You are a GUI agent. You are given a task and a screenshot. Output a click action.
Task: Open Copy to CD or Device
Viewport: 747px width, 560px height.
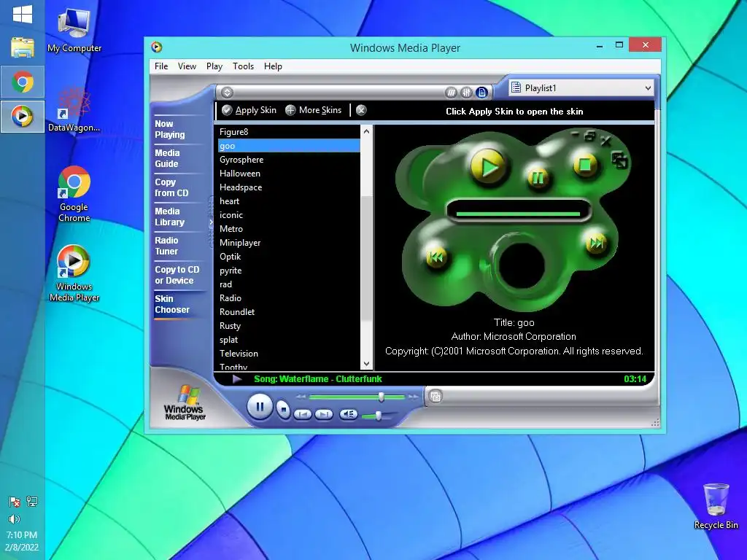(x=177, y=275)
